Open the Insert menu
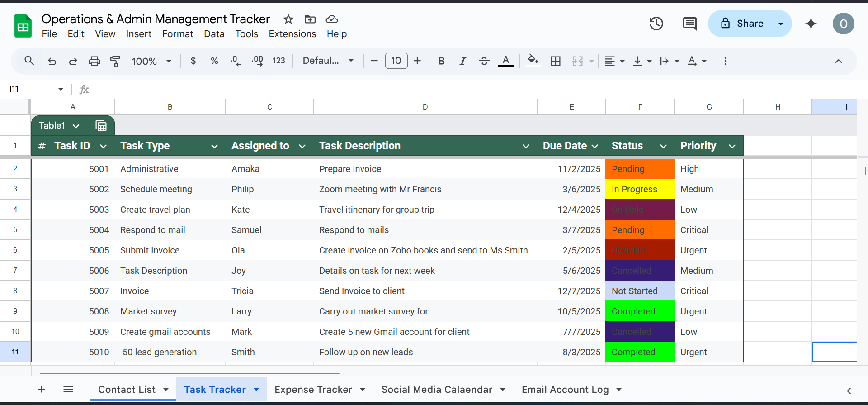This screenshot has width=868, height=405. [139, 34]
